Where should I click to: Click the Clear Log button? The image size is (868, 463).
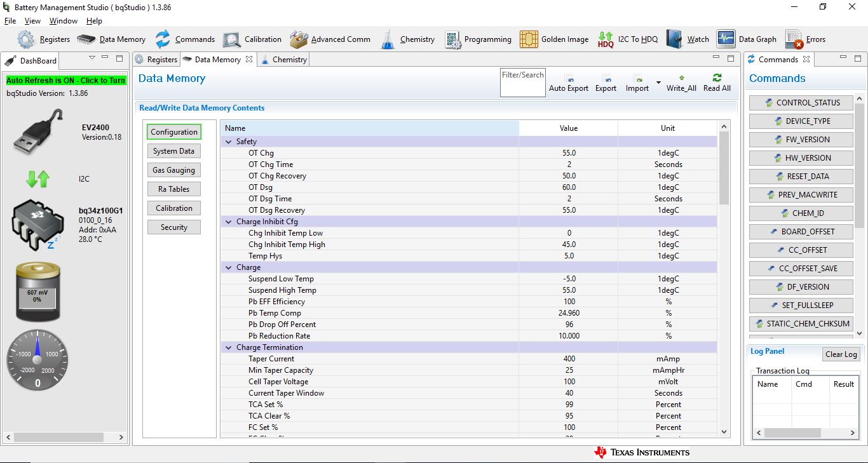pyautogui.click(x=841, y=354)
